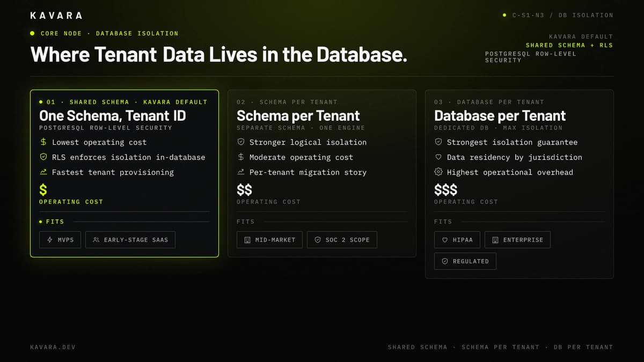Click the heart icon beside Data residency by jurisdiction
Screen dimensions: 644x362
point(438,157)
